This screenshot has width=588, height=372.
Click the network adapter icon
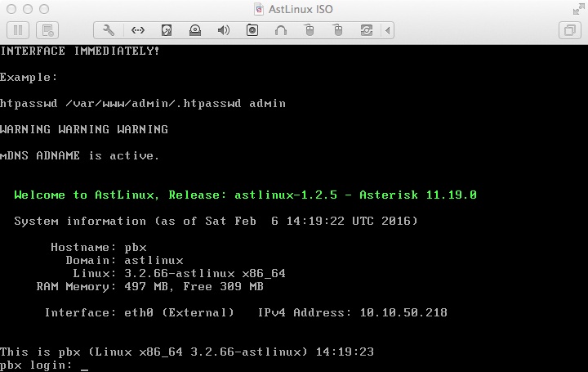point(138,30)
